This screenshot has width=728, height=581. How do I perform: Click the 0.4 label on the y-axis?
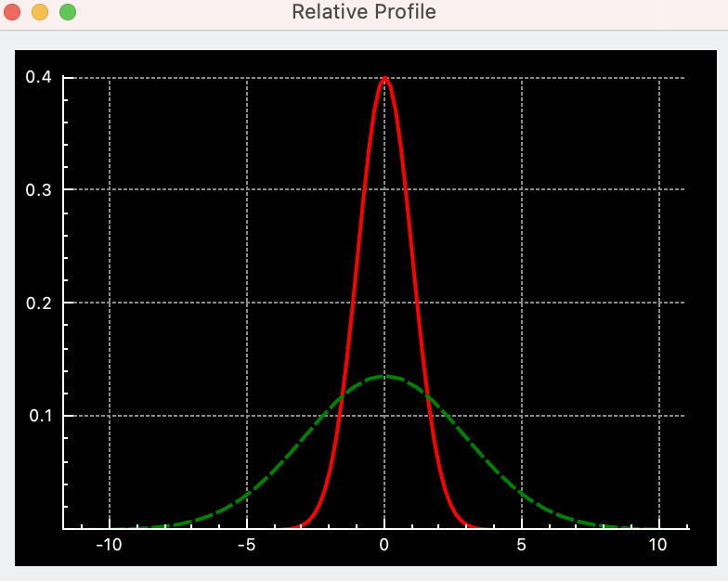(x=38, y=77)
